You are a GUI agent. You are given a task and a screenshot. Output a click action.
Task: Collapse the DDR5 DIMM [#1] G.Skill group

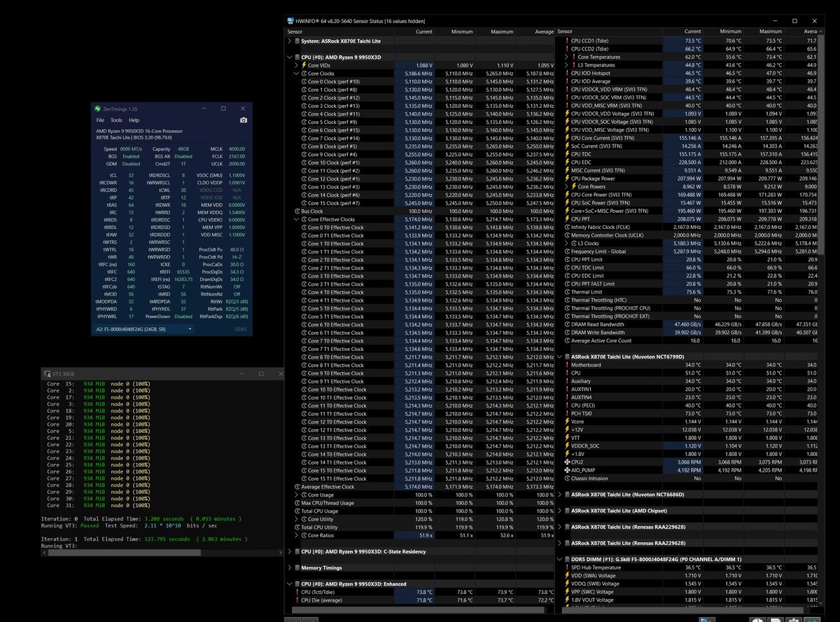[559, 559]
